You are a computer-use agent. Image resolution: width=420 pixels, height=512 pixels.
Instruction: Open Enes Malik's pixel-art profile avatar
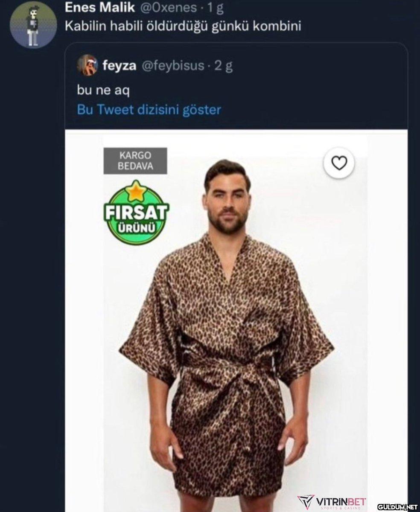pos(33,24)
